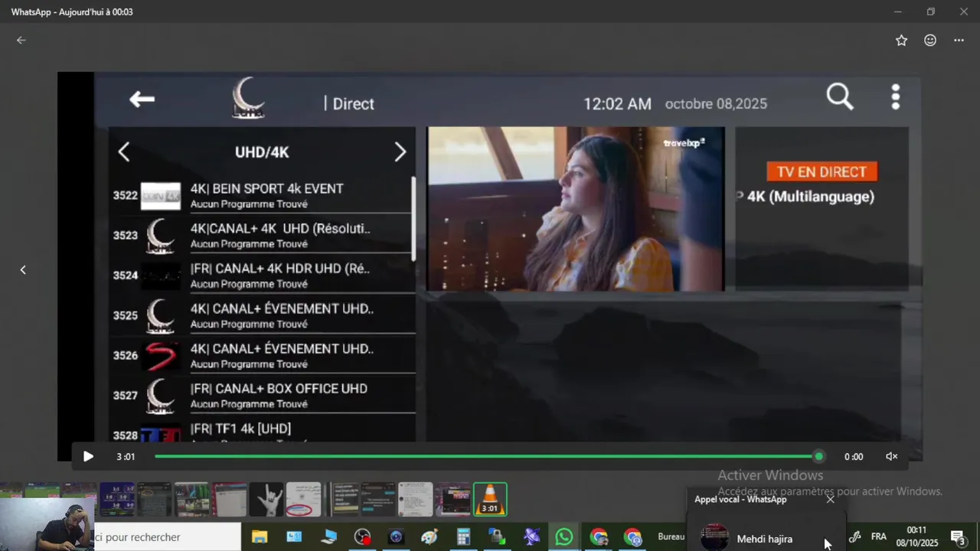
Task: Click the IPTV app's white back arrow
Action: pos(142,99)
